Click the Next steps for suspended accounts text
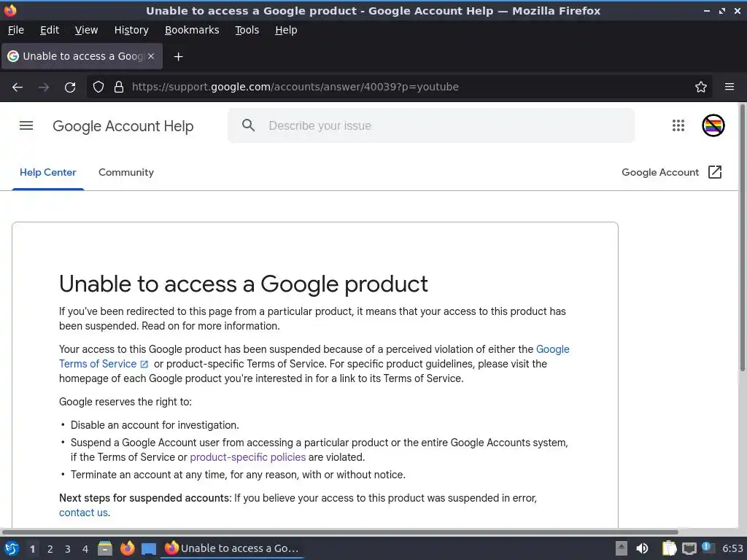Screen dimensions: 747x560 (144, 498)
